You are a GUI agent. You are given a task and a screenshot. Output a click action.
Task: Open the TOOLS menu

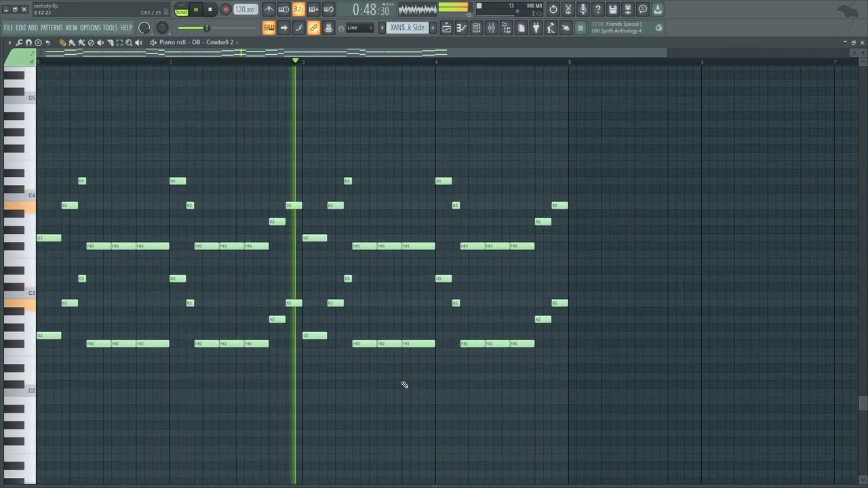click(110, 28)
